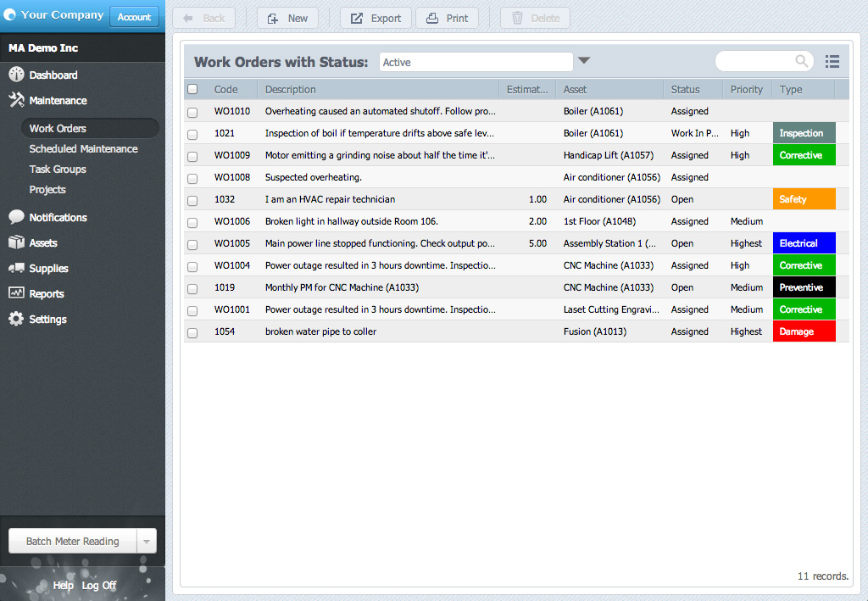Screen dimensions: 868x601
Task: Click the Dashboard gauge icon in sidebar
Action: (16, 75)
